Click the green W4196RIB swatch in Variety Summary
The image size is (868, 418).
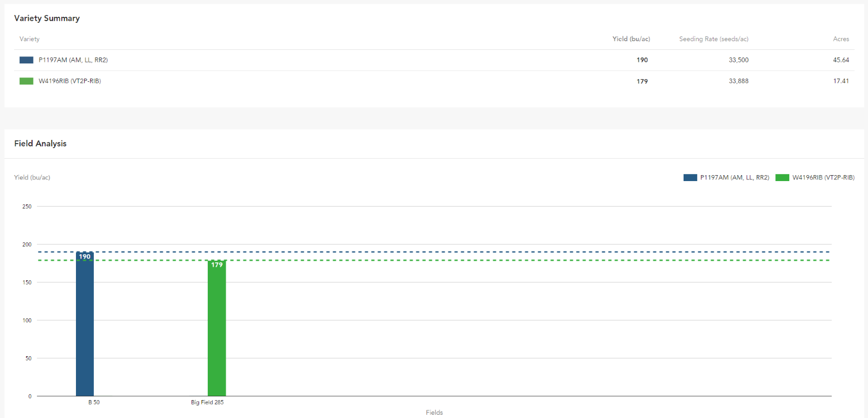[26, 81]
